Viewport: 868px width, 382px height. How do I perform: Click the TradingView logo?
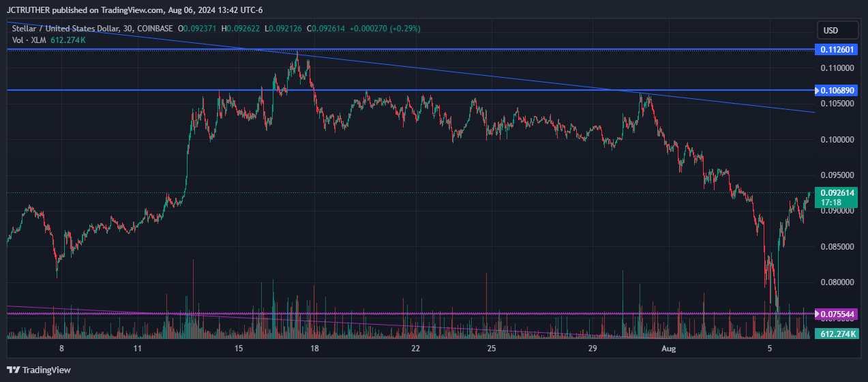(x=39, y=370)
